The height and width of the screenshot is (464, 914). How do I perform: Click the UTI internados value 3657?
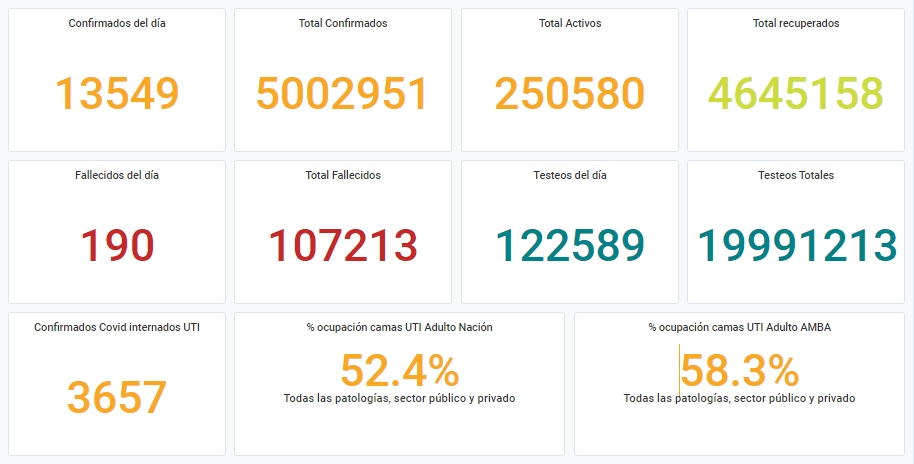117,398
